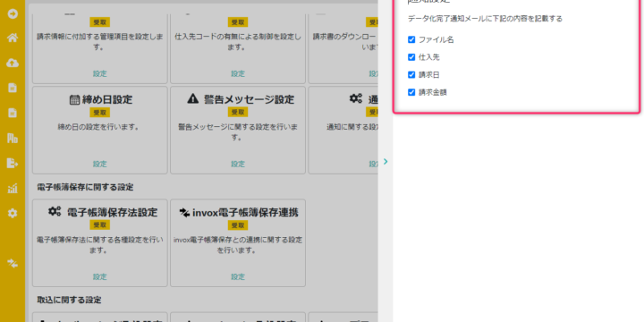Open the settings gear icon in the sidebar
Viewport: 644px width, 322px height.
point(13,213)
